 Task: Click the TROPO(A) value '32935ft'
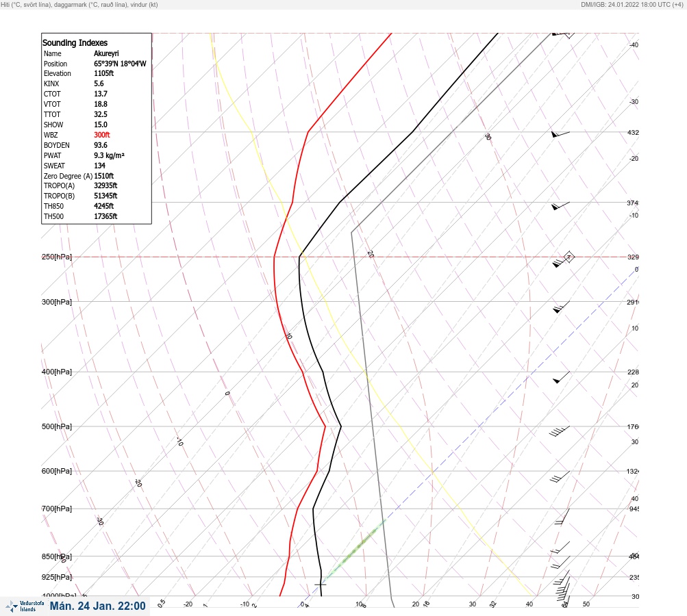tap(105, 185)
